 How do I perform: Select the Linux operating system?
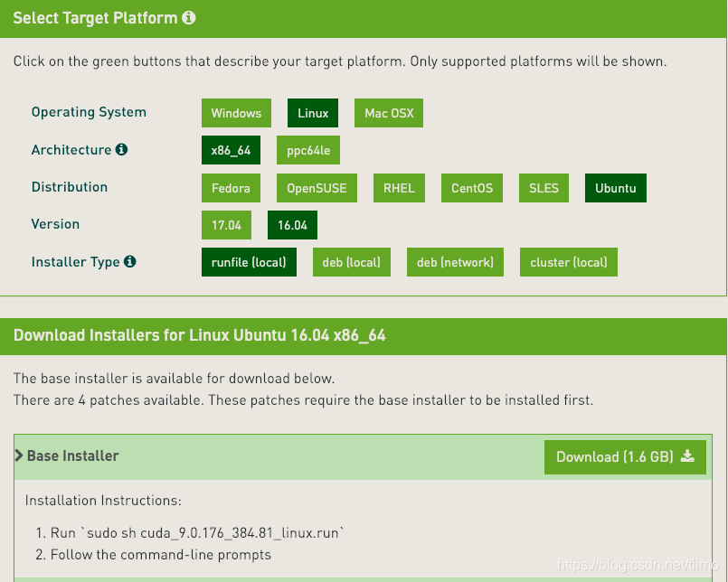coord(313,113)
